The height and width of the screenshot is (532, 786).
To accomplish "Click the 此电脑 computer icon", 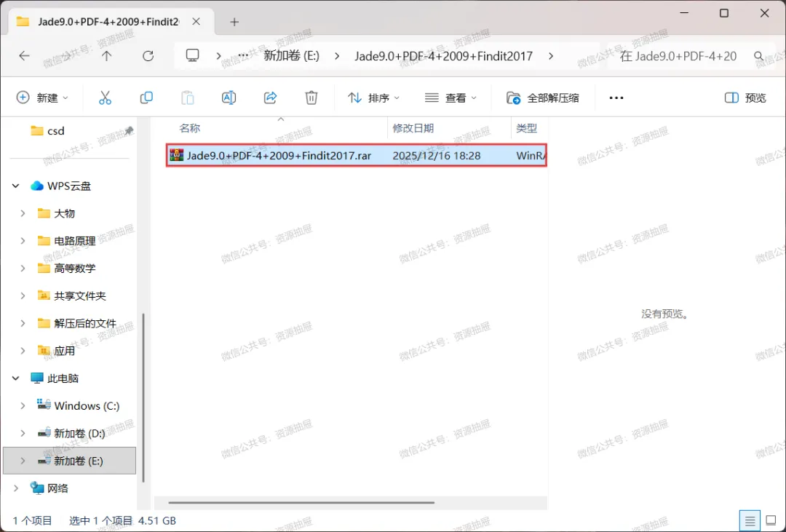I will (37, 378).
